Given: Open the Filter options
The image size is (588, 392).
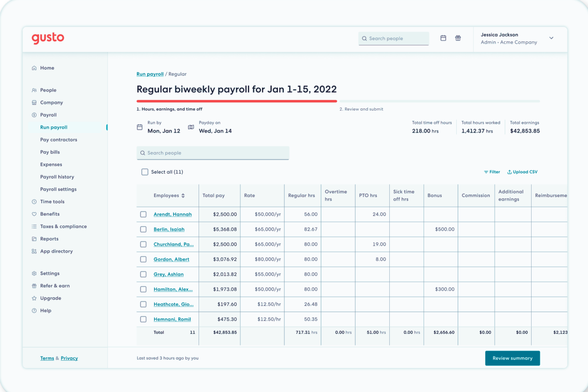Looking at the screenshot, I should [x=492, y=172].
